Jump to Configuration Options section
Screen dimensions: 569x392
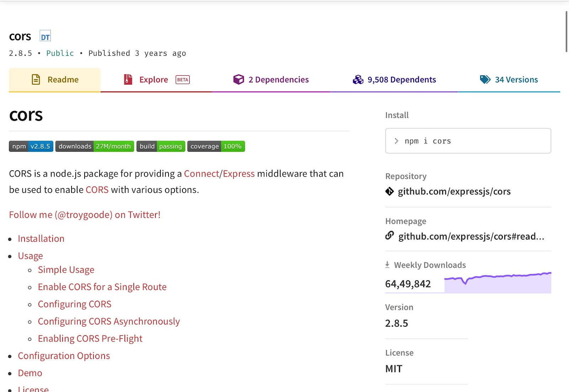64,356
